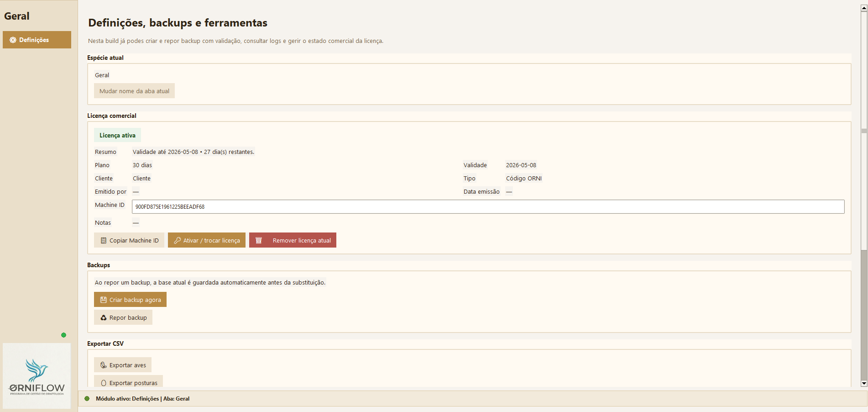This screenshot has height=412, width=868.
Task: Click the scrollbar down arrow
Action: pyautogui.click(x=864, y=384)
